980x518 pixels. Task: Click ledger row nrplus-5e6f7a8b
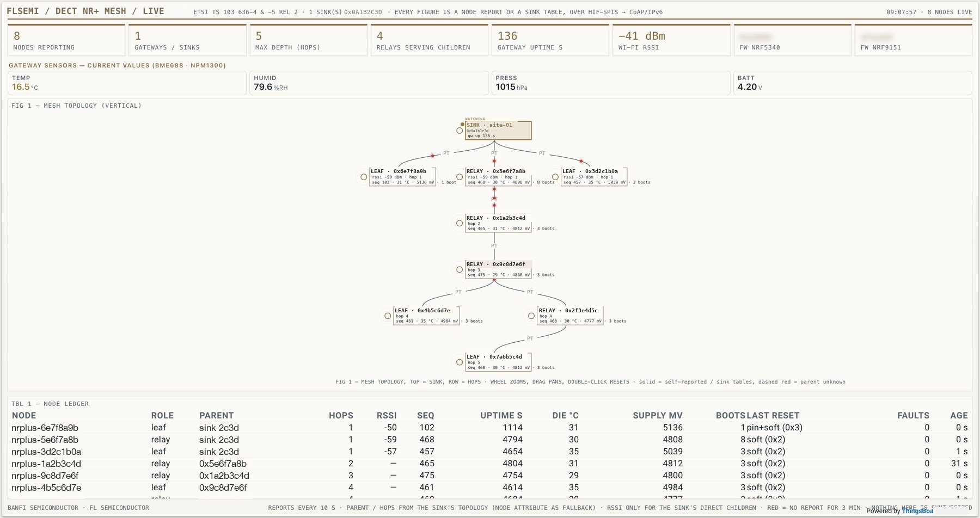click(x=489, y=440)
